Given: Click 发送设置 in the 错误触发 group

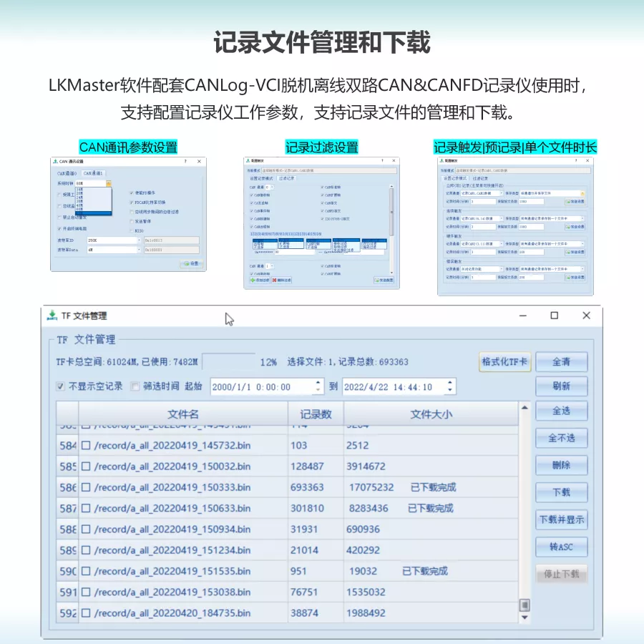Looking at the screenshot, I should tap(575, 278).
